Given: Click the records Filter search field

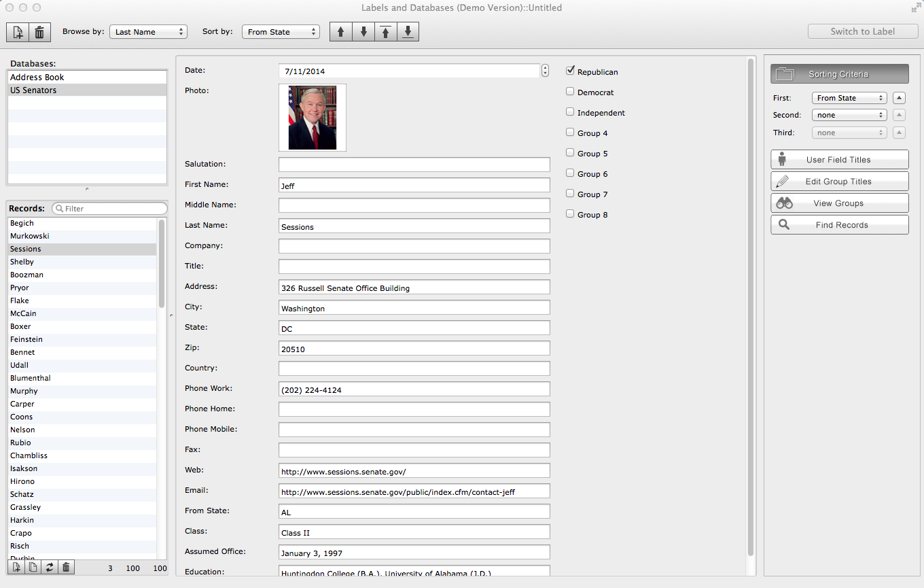Looking at the screenshot, I should pyautogui.click(x=109, y=209).
